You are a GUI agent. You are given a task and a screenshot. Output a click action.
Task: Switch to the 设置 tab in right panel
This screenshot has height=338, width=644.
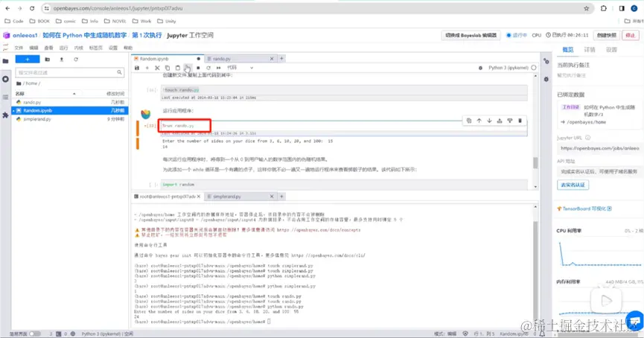click(611, 50)
